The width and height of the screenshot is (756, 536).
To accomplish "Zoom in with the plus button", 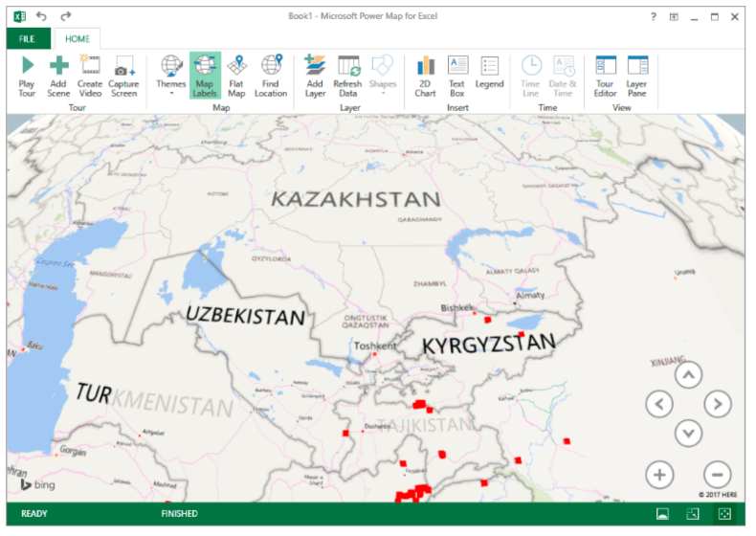I will pyautogui.click(x=659, y=473).
